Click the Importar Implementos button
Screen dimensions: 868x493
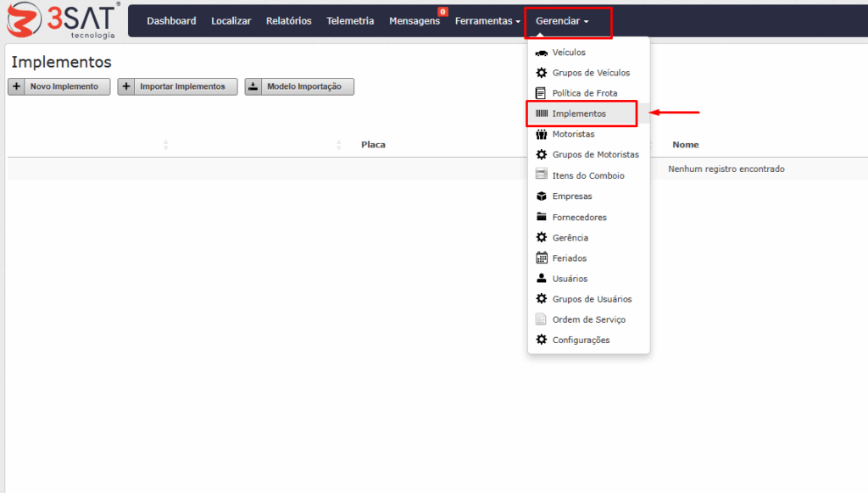[x=177, y=86]
